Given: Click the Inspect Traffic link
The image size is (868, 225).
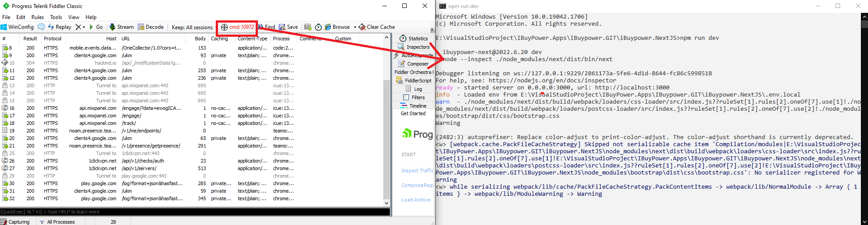Looking at the screenshot, I should (x=417, y=171).
